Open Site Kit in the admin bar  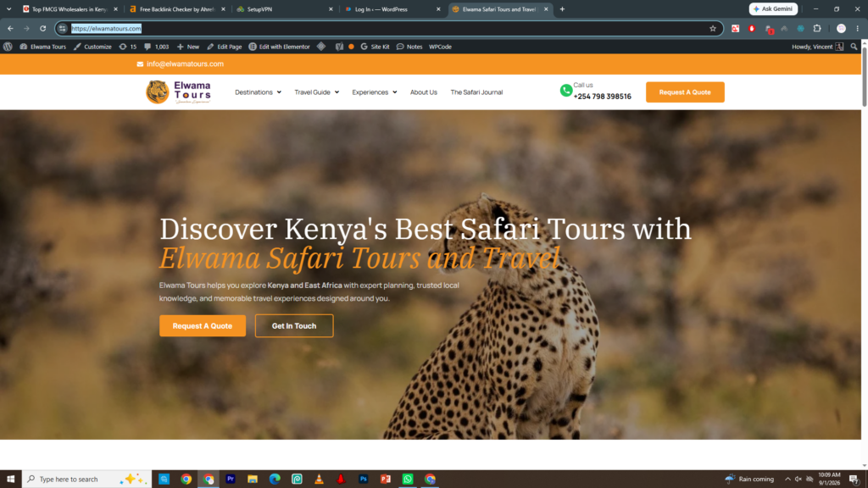tap(375, 47)
